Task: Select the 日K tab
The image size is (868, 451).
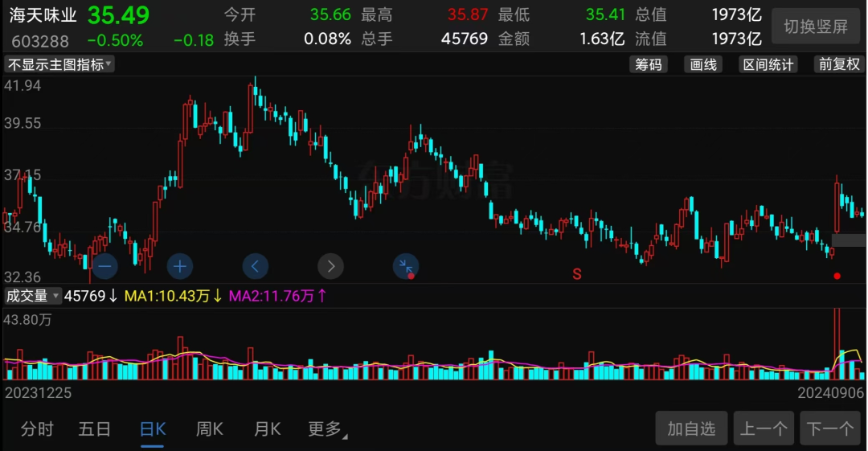Action: click(x=152, y=428)
